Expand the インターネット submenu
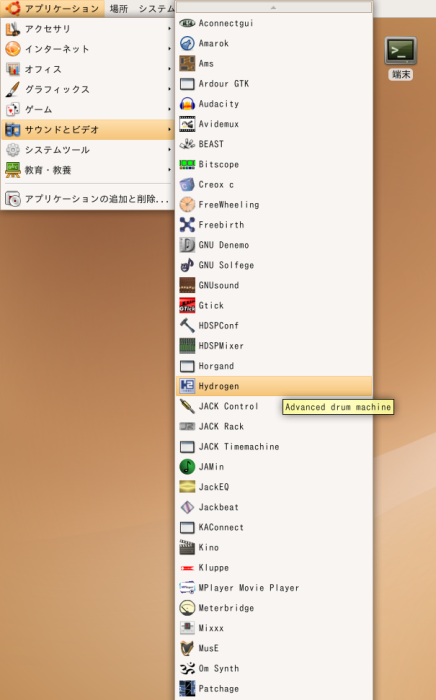This screenshot has width=436, height=700. (x=87, y=49)
